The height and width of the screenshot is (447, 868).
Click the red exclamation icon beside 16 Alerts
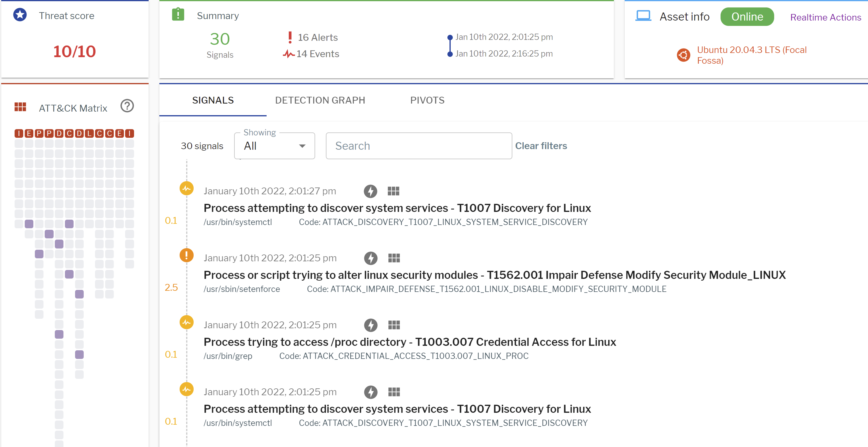point(290,37)
